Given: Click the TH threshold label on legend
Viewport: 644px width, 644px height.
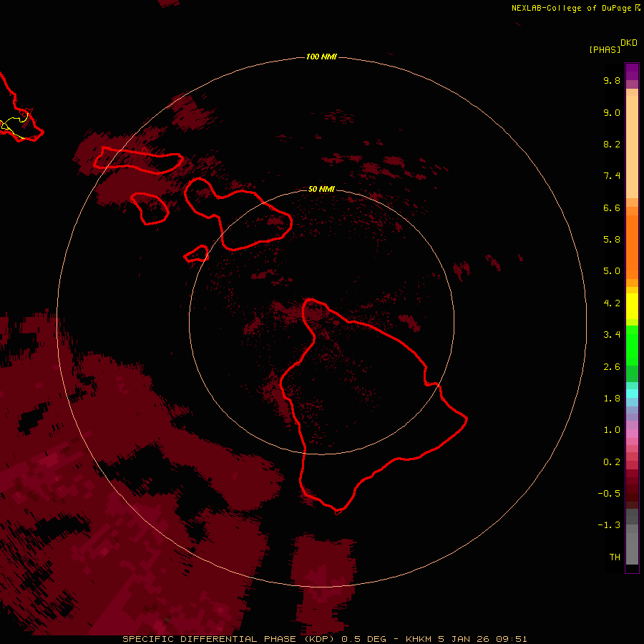Looking at the screenshot, I should click(615, 557).
